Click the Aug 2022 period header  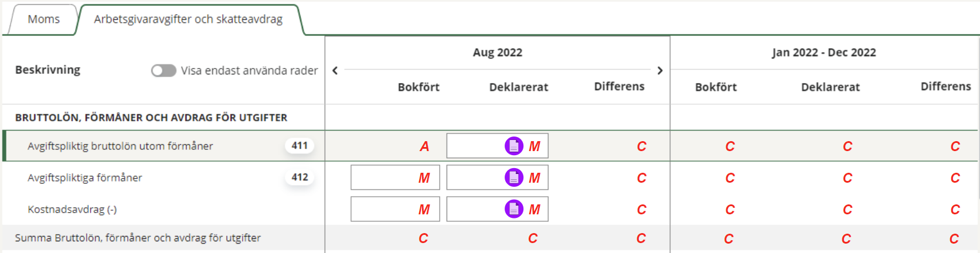click(498, 53)
